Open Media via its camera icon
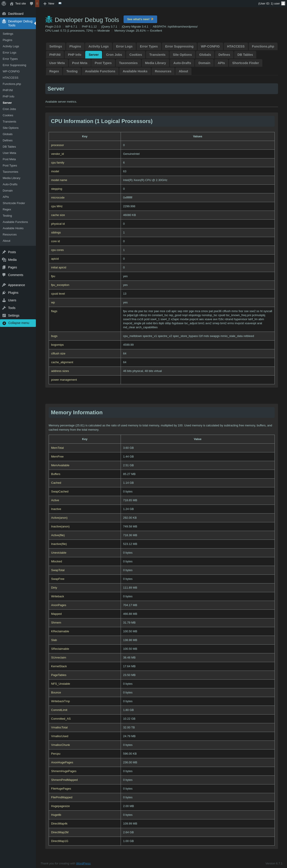This screenshot has height=868, width=287. pos(4,260)
